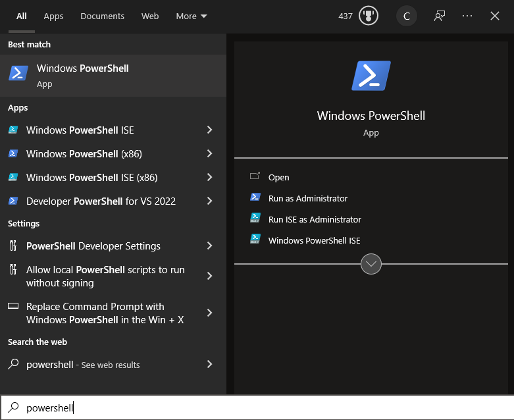Click the Developer PowerShell for VS 2022 icon
The width and height of the screenshot is (514, 420).
13,201
